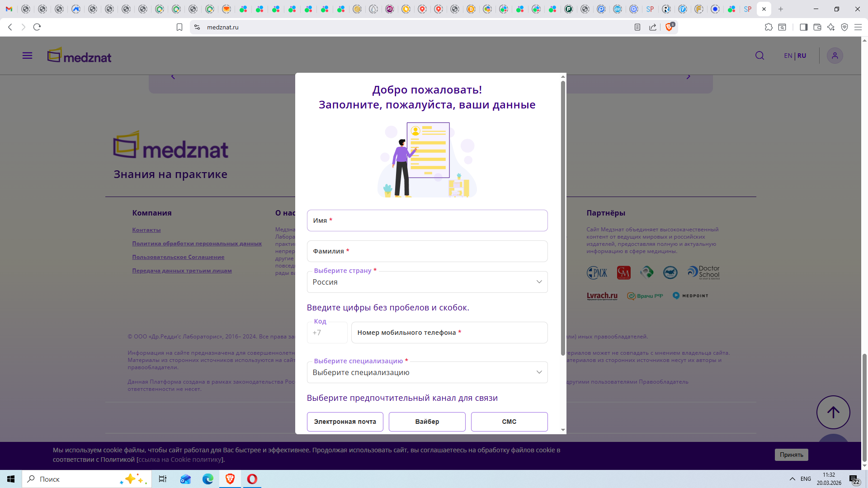868x488 pixels.
Task: Click the search magnifier icon in header
Action: [759, 56]
